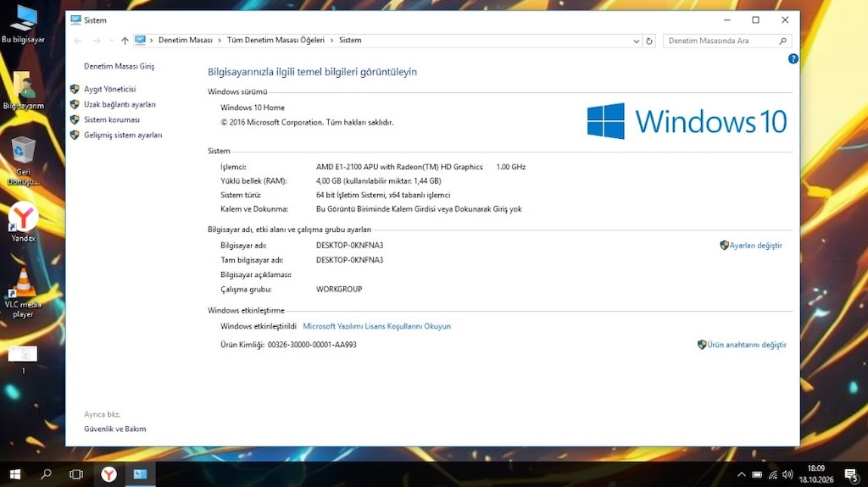Select the 64 bit İşletim Sistemi value

pyautogui.click(x=383, y=195)
